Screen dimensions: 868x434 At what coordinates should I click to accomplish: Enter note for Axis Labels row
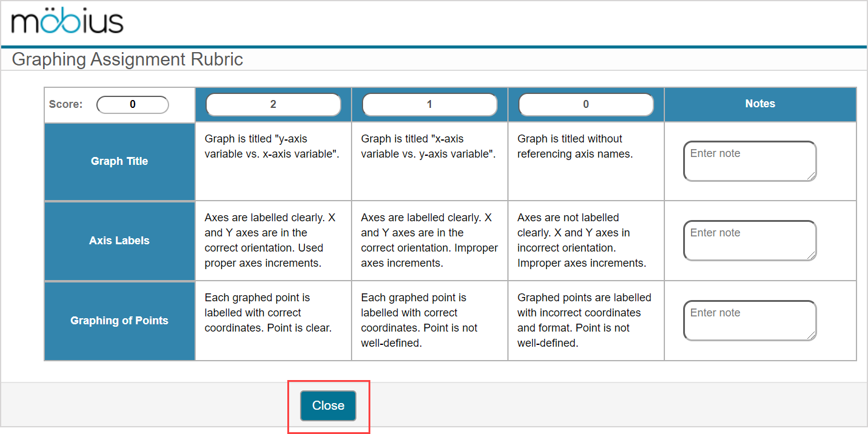(x=750, y=241)
